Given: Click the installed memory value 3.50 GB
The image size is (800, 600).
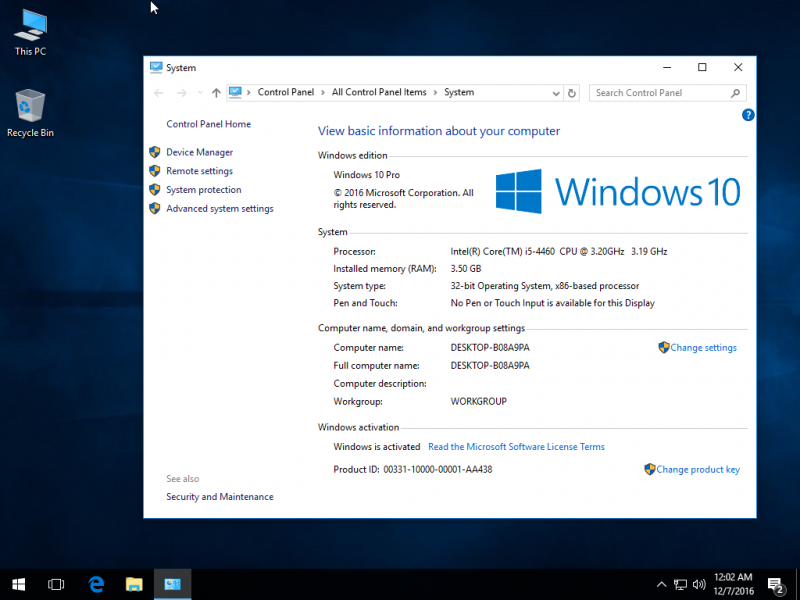Looking at the screenshot, I should click(466, 269).
